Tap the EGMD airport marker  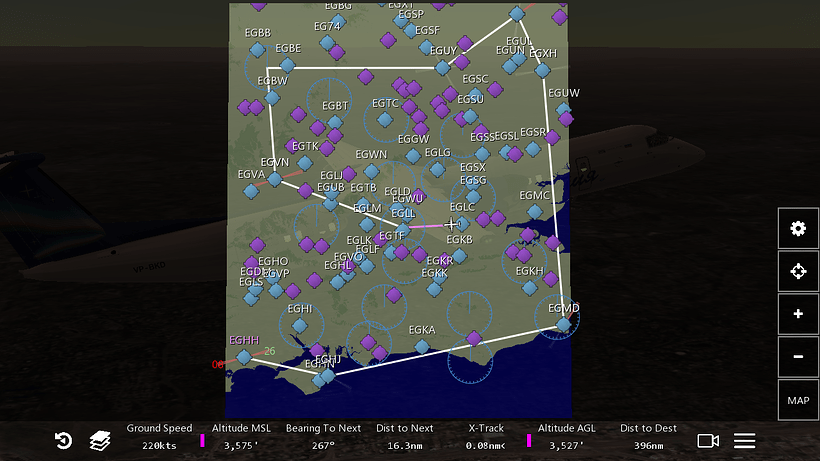click(x=563, y=324)
